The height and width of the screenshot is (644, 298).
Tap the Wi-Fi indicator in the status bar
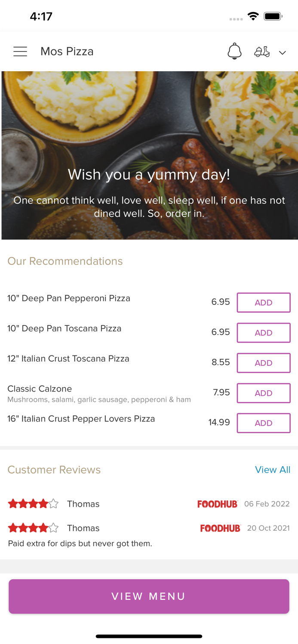coord(253,15)
